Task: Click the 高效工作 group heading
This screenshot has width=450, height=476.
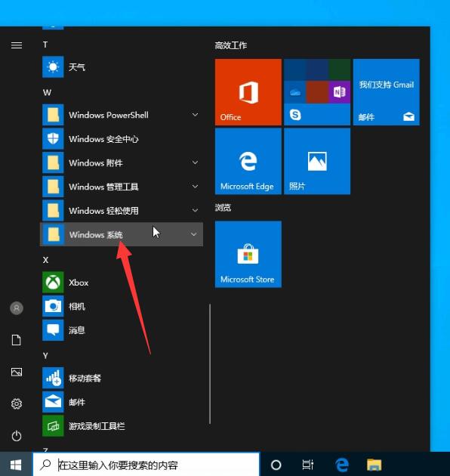Action: (231, 45)
